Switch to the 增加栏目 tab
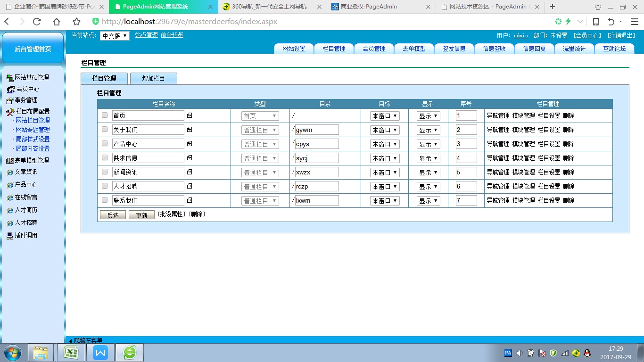 pos(154,79)
